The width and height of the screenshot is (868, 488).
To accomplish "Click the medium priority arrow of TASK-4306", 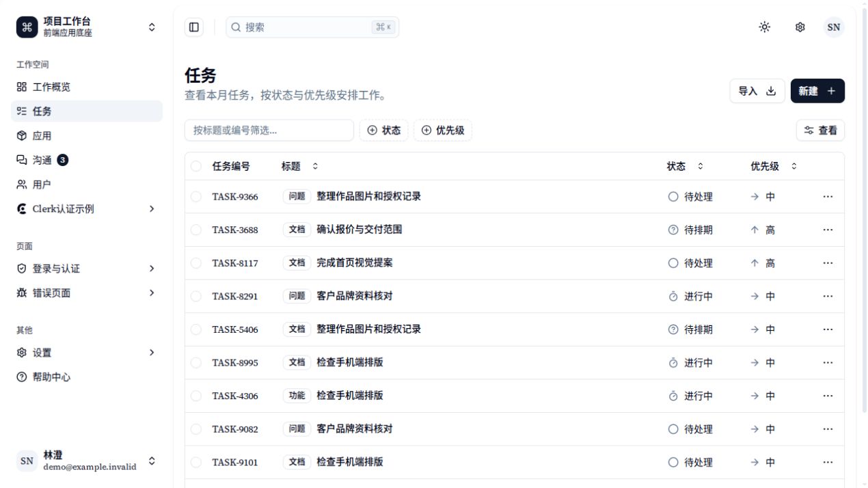I will 755,396.
